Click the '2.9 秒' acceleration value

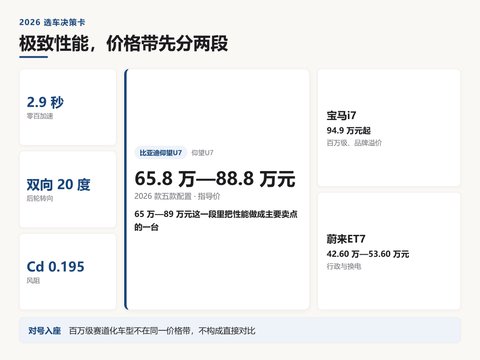pyautogui.click(x=45, y=102)
